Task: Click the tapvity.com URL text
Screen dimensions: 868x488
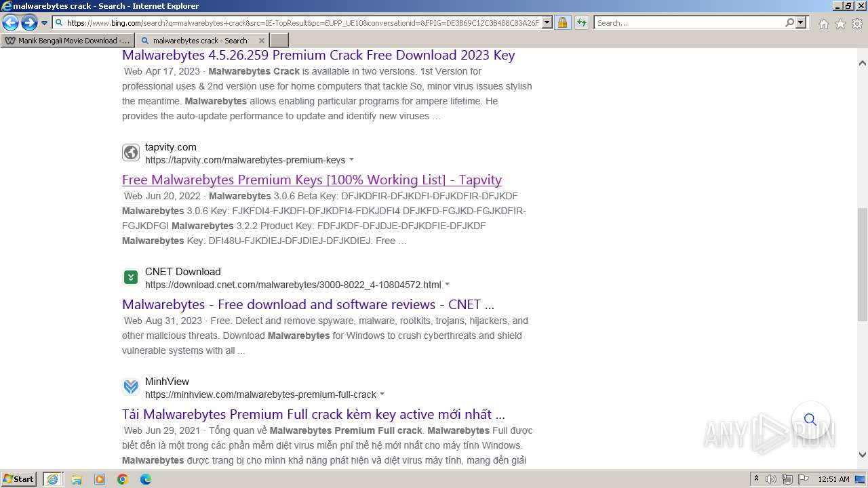Action: (x=245, y=161)
